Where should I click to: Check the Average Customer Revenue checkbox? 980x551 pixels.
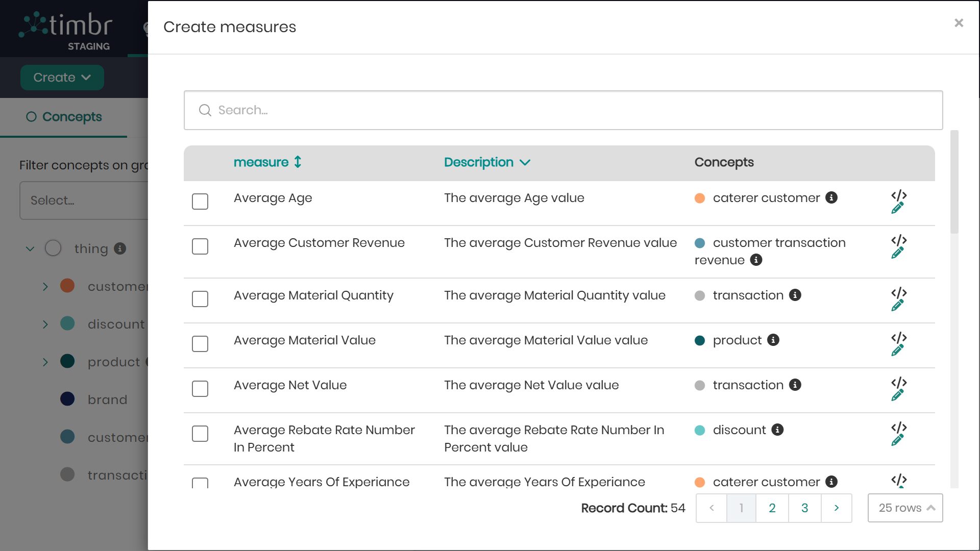pyautogui.click(x=200, y=246)
